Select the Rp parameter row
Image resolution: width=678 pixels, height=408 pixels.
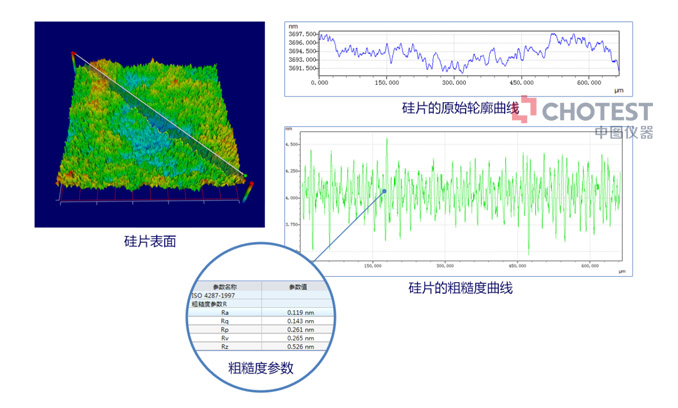(x=223, y=330)
